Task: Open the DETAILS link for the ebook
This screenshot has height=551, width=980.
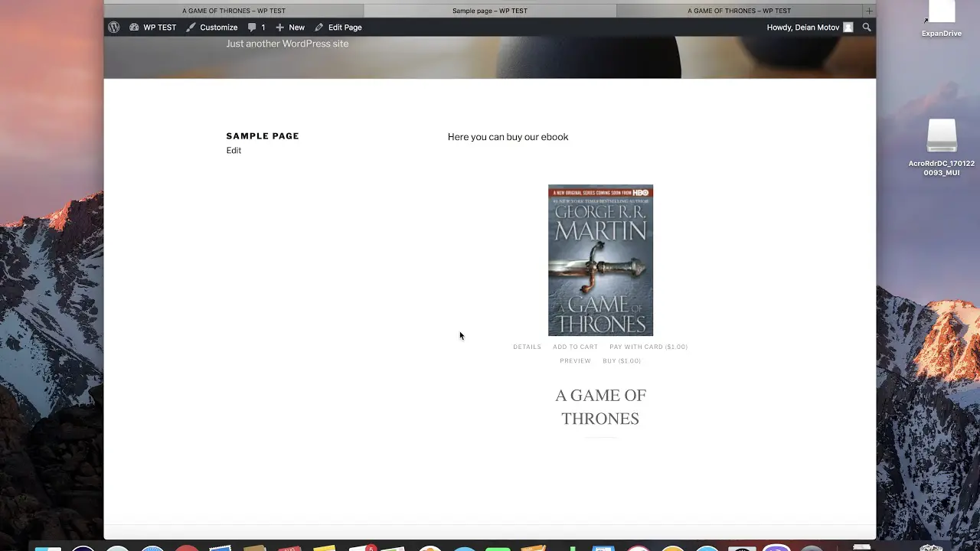Action: tap(527, 347)
